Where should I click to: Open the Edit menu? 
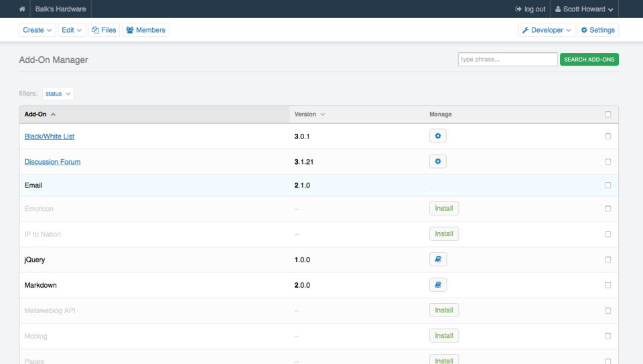pyautogui.click(x=72, y=30)
